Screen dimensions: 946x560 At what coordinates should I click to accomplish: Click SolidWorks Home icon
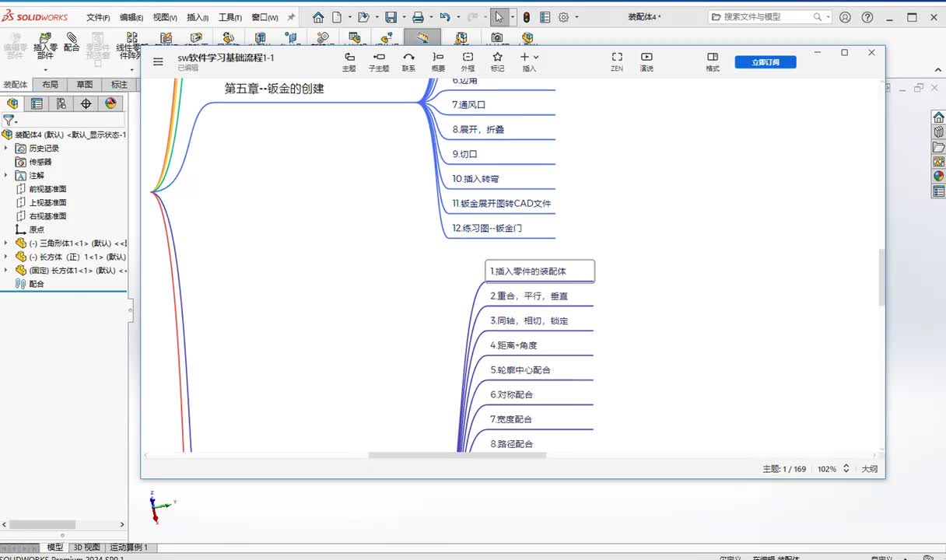coord(318,17)
